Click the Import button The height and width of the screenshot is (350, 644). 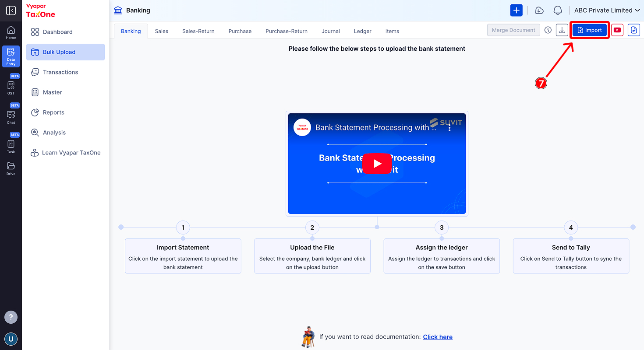coord(590,30)
